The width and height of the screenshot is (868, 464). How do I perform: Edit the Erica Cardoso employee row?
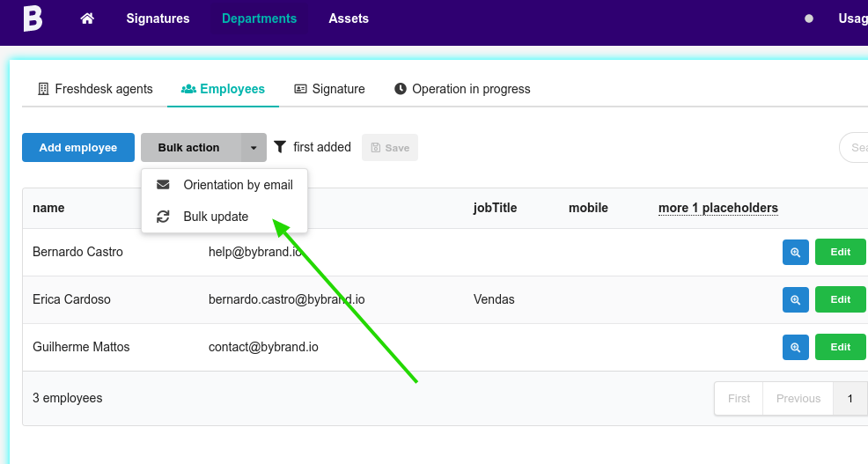pyautogui.click(x=840, y=299)
